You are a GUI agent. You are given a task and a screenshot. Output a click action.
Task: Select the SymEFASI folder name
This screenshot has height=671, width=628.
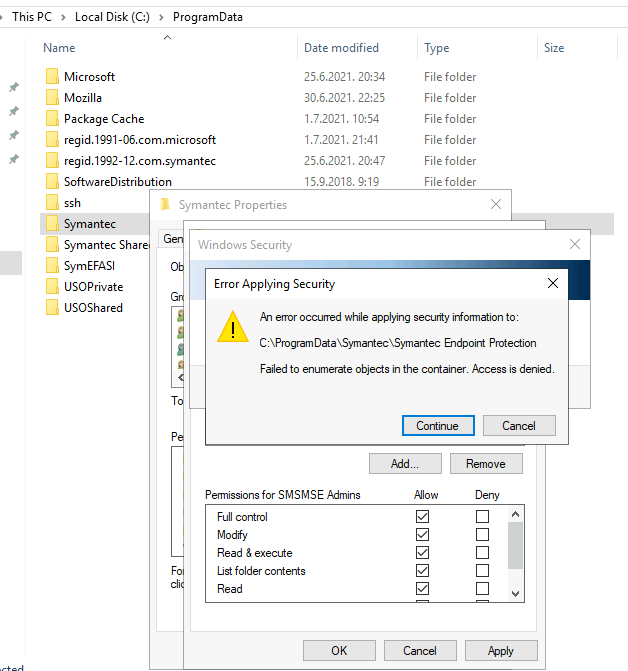[x=89, y=266]
